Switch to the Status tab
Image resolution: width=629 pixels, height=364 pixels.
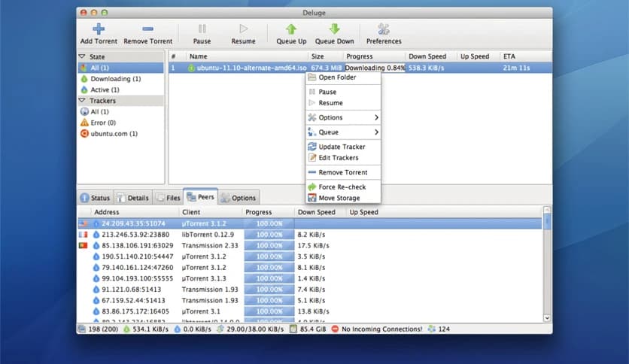95,198
